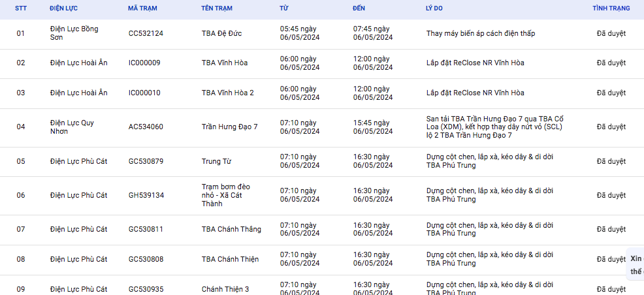Click the TỪ column header
This screenshot has width=644, height=295.
(284, 8)
